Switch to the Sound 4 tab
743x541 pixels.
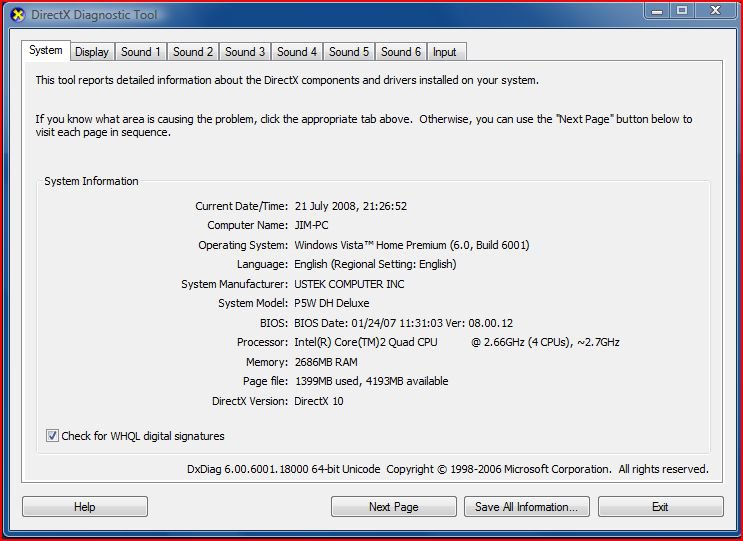point(297,52)
